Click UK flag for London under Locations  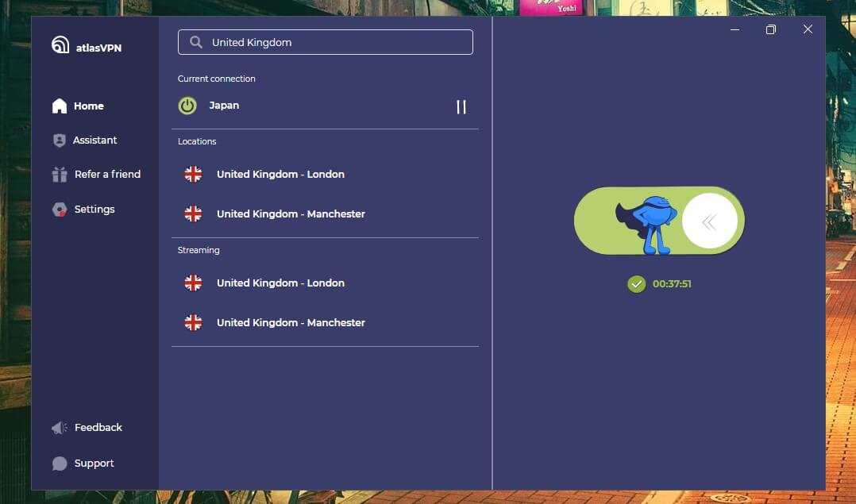pyautogui.click(x=193, y=175)
